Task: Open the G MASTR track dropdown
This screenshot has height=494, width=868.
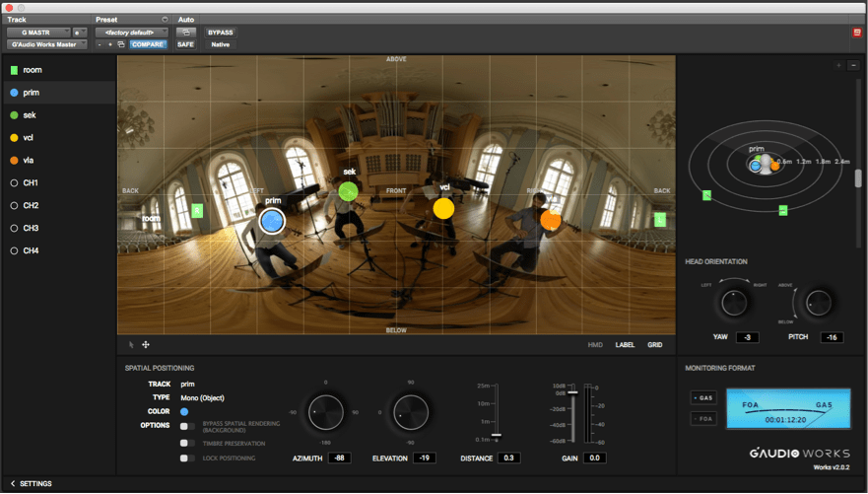Action: pyautogui.click(x=38, y=33)
